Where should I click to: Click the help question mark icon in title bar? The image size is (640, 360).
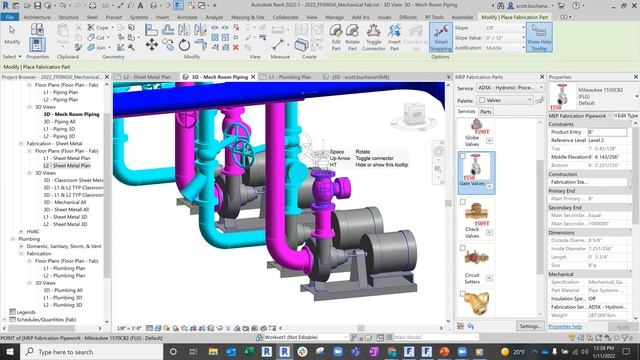pyautogui.click(x=576, y=6)
